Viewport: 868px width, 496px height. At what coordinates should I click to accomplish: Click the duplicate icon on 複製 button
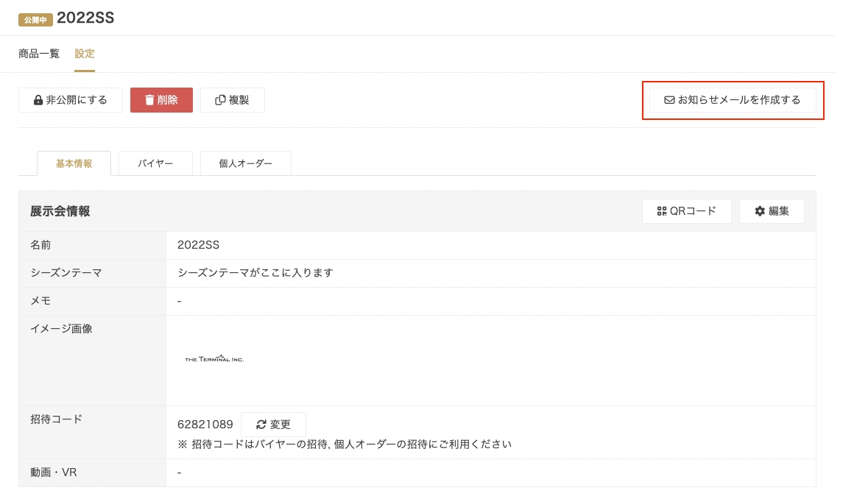[x=219, y=100]
